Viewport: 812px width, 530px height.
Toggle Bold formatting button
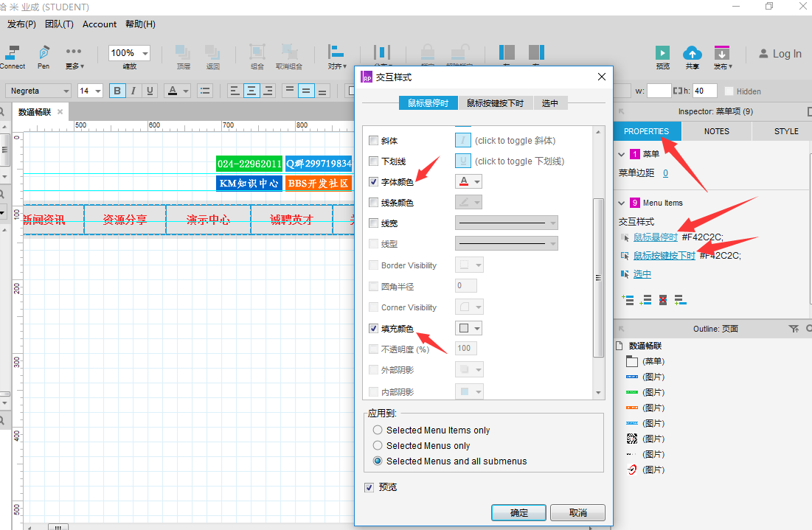[117, 91]
